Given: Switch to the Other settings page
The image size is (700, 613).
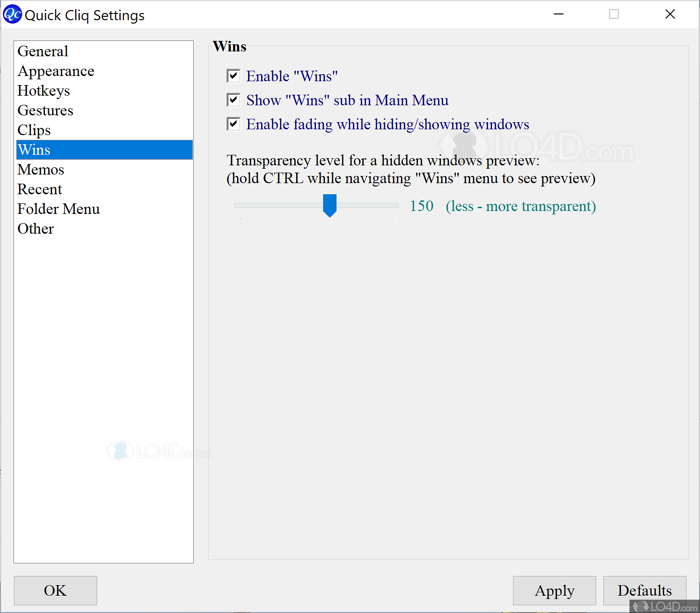Looking at the screenshot, I should click(x=35, y=228).
